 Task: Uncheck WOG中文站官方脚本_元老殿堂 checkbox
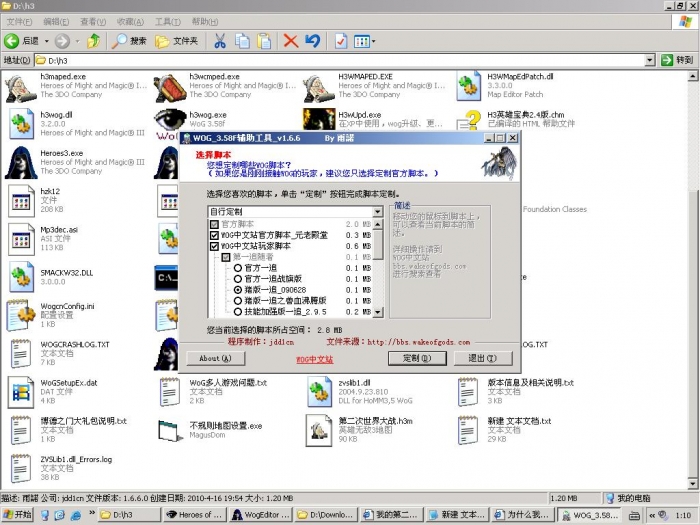pyautogui.click(x=214, y=235)
